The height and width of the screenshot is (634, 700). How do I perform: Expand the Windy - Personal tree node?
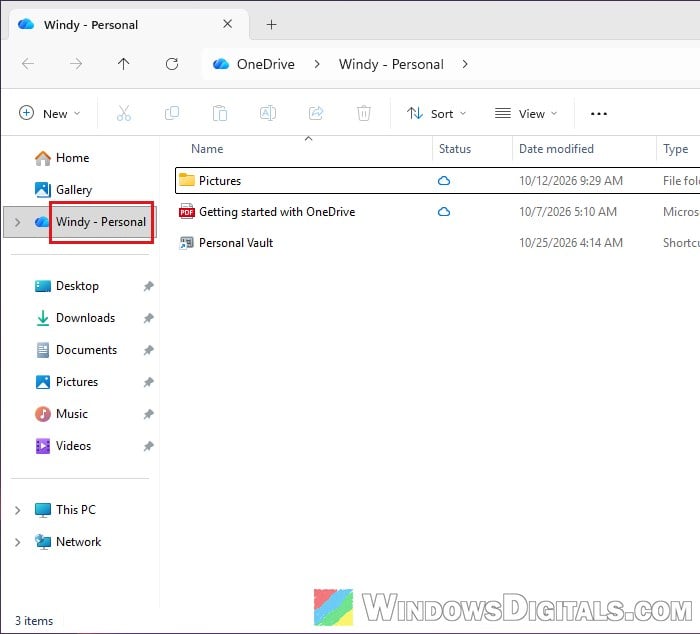tap(17, 222)
